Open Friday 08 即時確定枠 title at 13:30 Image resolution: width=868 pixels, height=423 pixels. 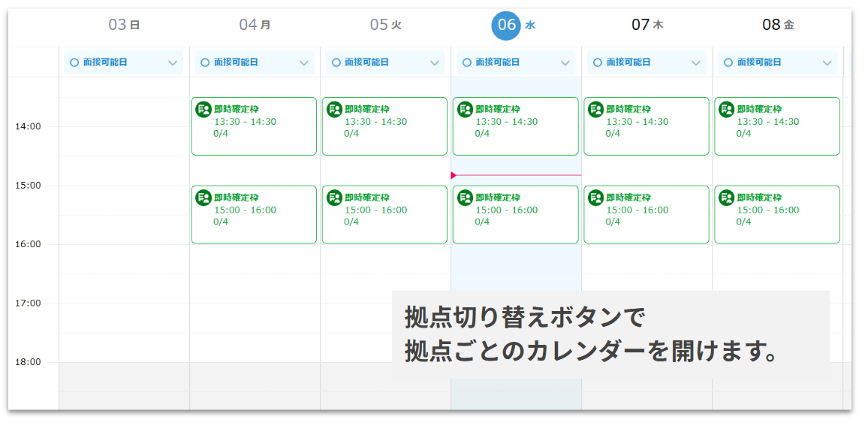[759, 110]
